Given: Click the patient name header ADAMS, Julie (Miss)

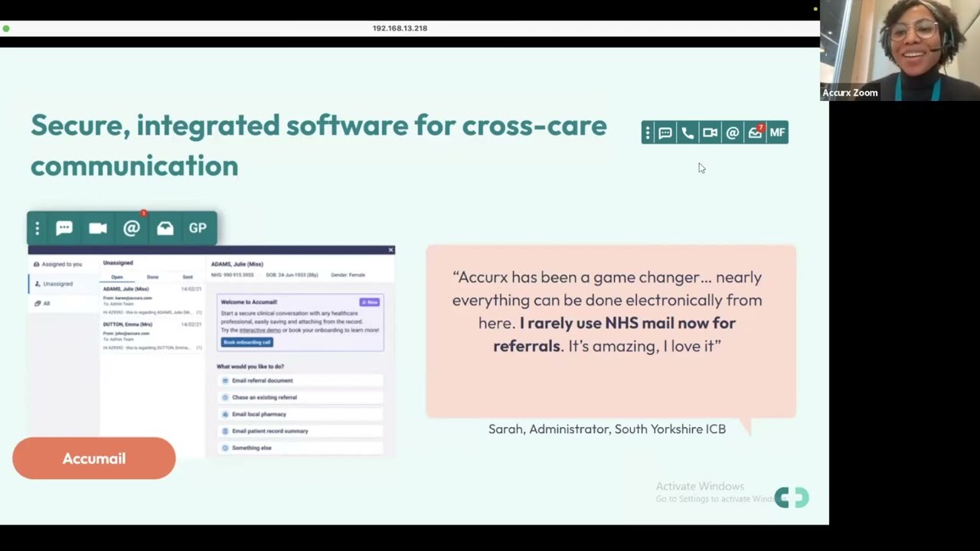Looking at the screenshot, I should (x=237, y=264).
